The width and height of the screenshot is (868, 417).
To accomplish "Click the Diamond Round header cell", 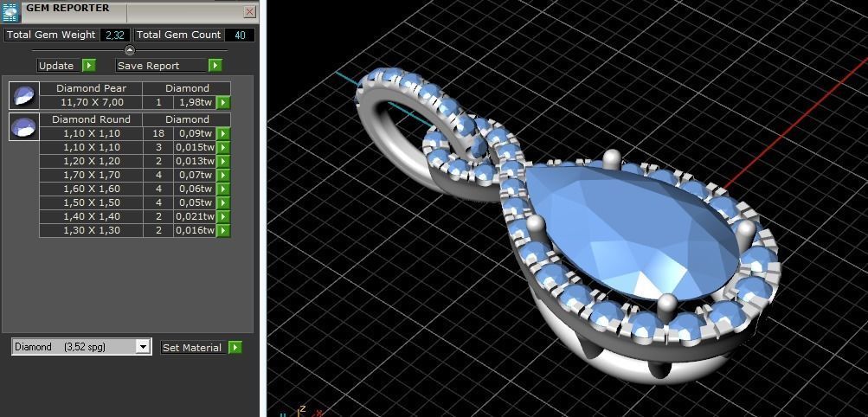I will pyautogui.click(x=92, y=119).
